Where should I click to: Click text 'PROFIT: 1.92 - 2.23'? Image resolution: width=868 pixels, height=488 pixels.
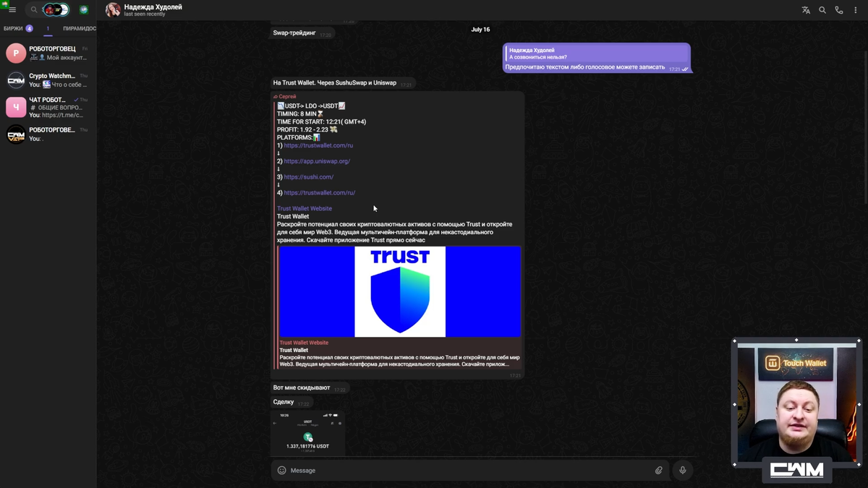click(x=303, y=129)
